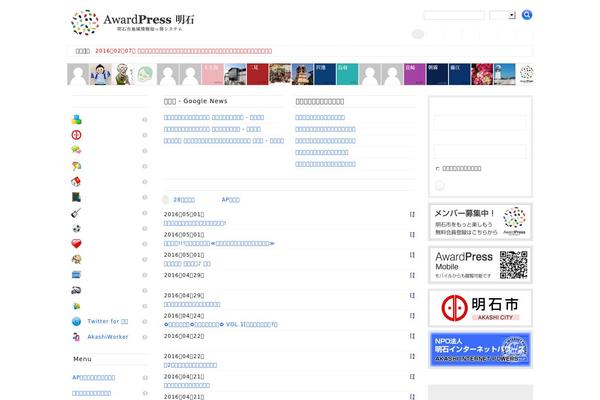The width and height of the screenshot is (600, 400).
Task: Open the AkashiWorker sidebar link
Action: pyautogui.click(x=108, y=337)
